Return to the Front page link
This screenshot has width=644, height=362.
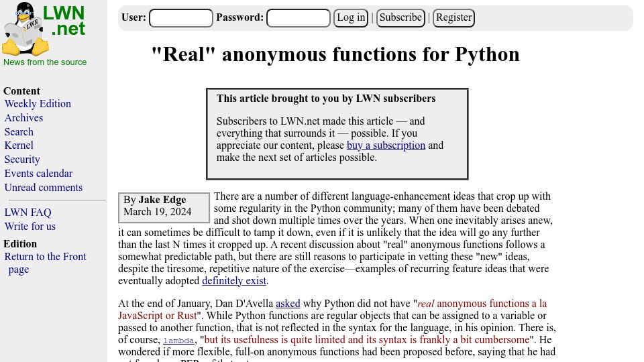[x=45, y=263]
